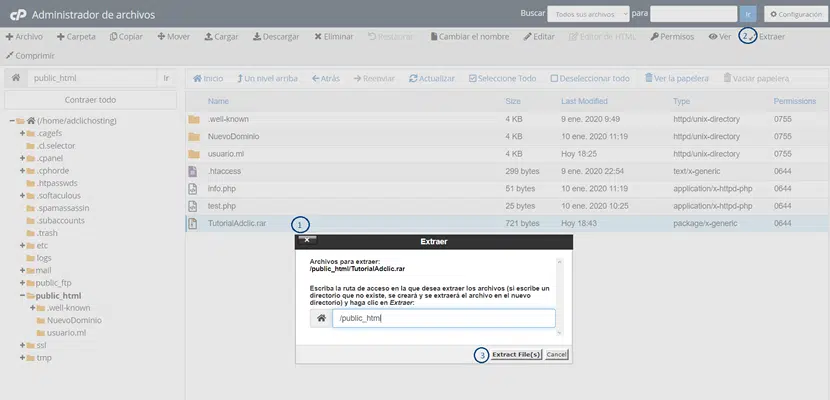830x400 pixels.
Task: Click the Descargar download toolbar icon
Action: pos(258,36)
